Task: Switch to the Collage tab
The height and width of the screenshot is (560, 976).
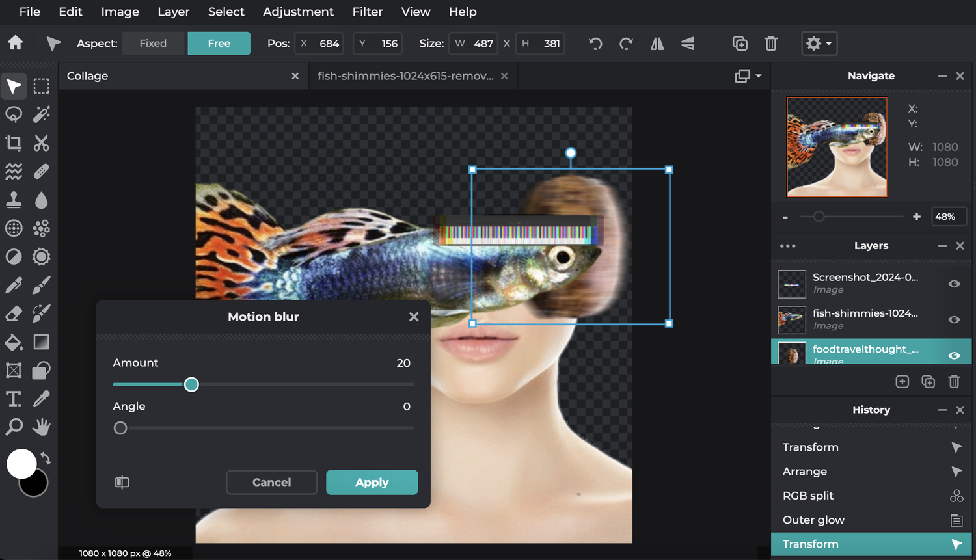Action: coord(87,76)
